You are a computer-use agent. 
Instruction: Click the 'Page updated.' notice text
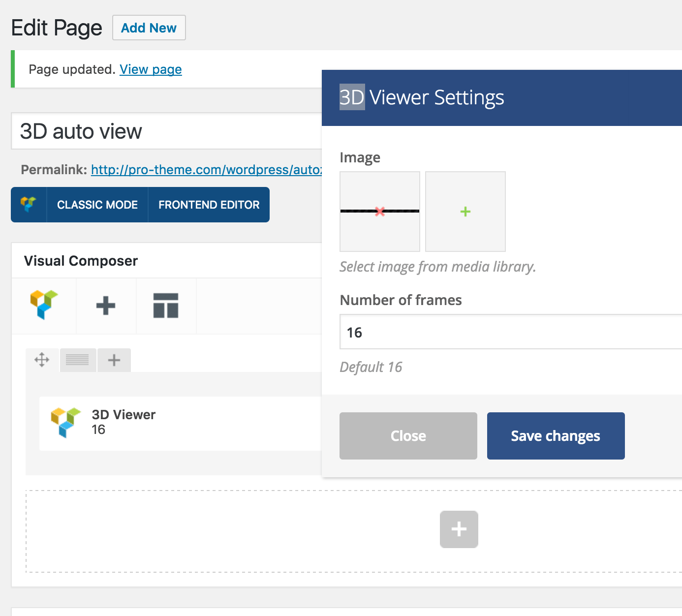[x=72, y=69]
